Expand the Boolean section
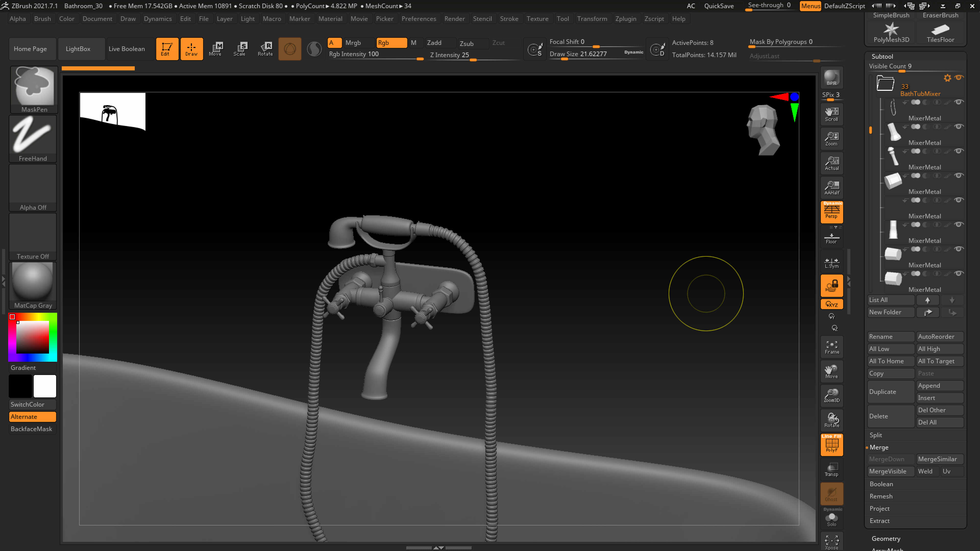Image resolution: width=980 pixels, height=551 pixels. pyautogui.click(x=881, y=484)
